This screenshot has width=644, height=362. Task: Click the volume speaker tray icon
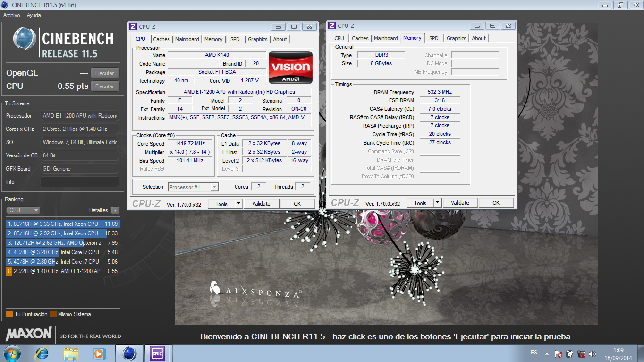[593, 353]
